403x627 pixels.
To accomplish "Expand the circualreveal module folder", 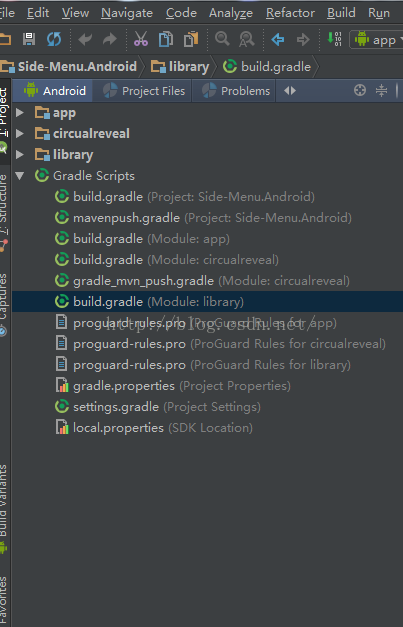I will point(20,134).
